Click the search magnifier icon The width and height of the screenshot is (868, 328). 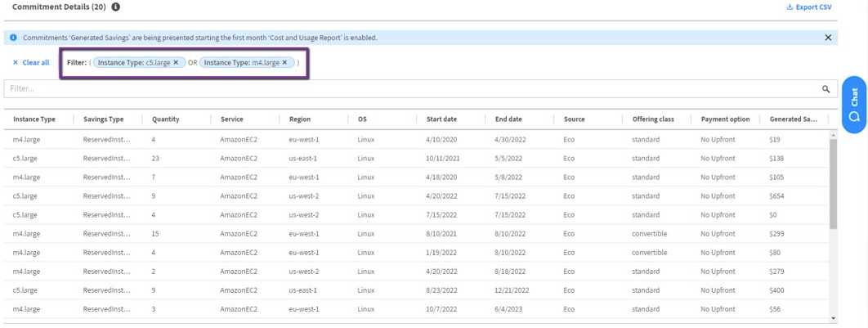point(826,88)
